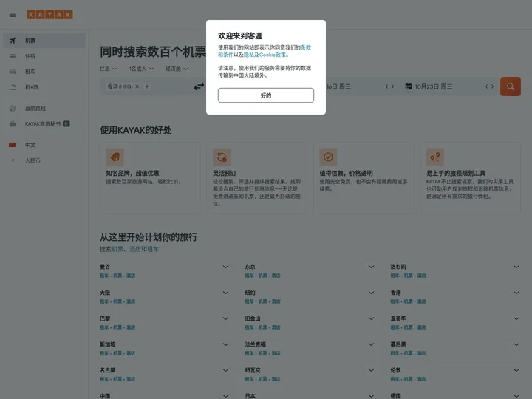Expand the 法兰克福 destination row

(x=371, y=344)
